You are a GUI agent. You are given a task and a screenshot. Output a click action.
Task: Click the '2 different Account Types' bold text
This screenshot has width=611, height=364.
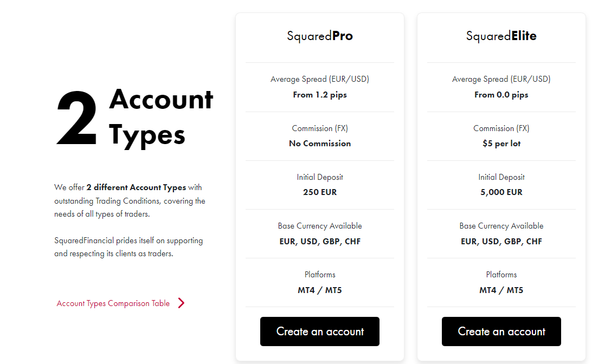(x=136, y=187)
